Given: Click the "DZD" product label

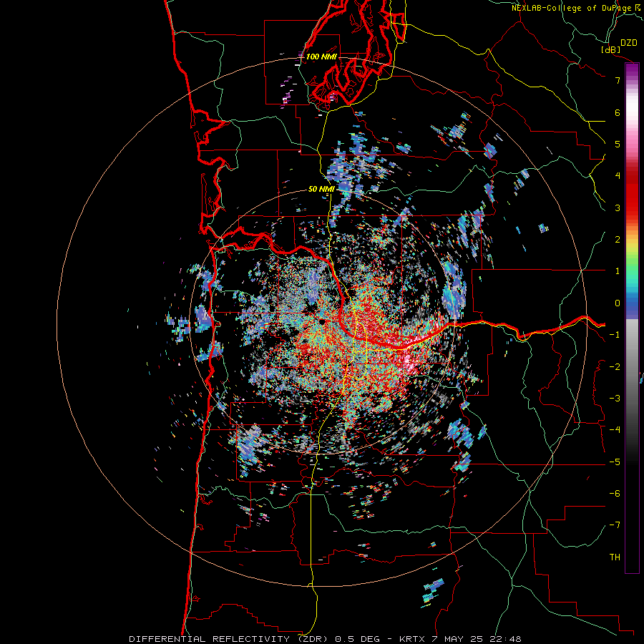Looking at the screenshot, I should tap(629, 43).
